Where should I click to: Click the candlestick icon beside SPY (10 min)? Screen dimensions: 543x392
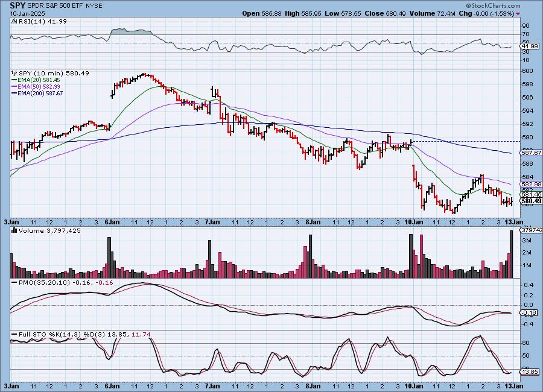point(14,74)
